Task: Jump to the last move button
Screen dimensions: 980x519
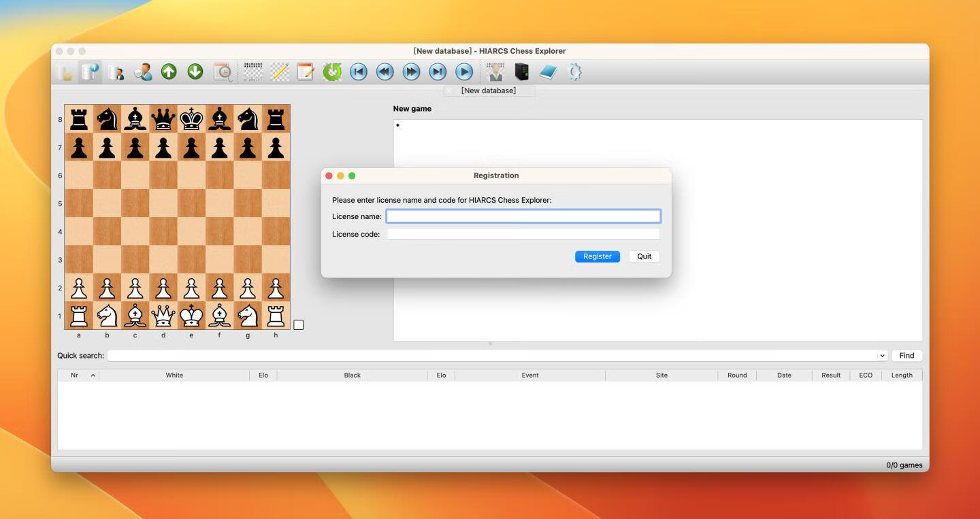Action: click(x=438, y=72)
